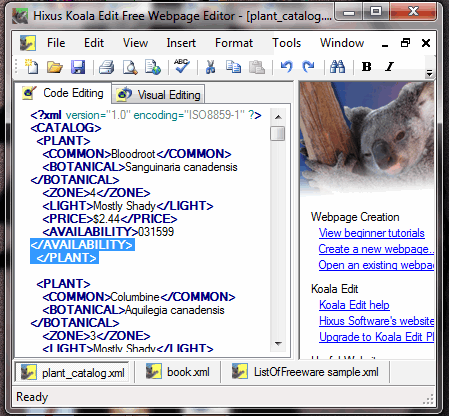This screenshot has height=416, width=449.
Task: Click the 031599 availability value
Action: tap(156, 232)
